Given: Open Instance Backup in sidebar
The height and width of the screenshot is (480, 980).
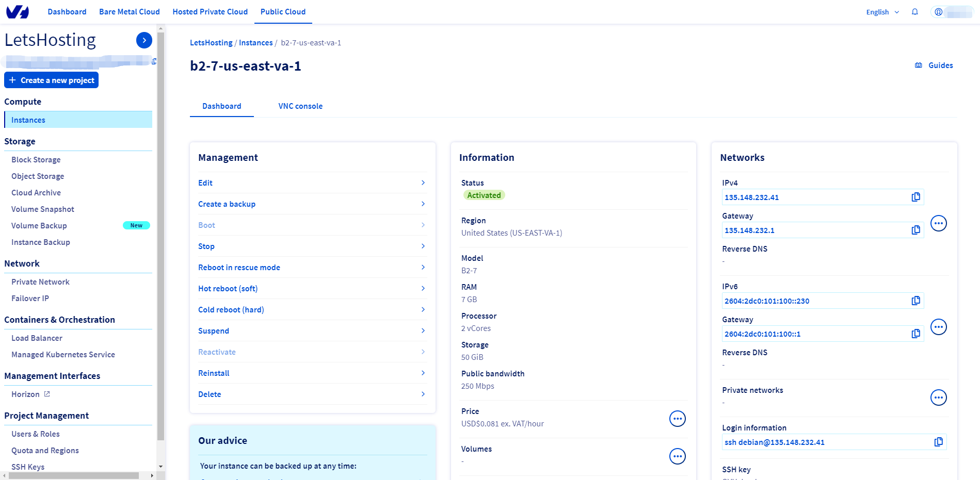Looking at the screenshot, I should click(41, 242).
